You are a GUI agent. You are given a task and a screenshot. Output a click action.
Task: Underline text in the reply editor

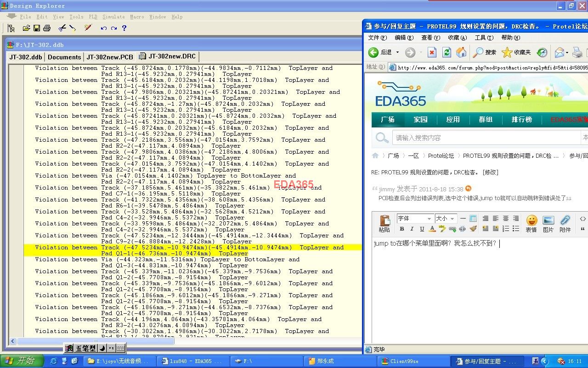[422, 229]
